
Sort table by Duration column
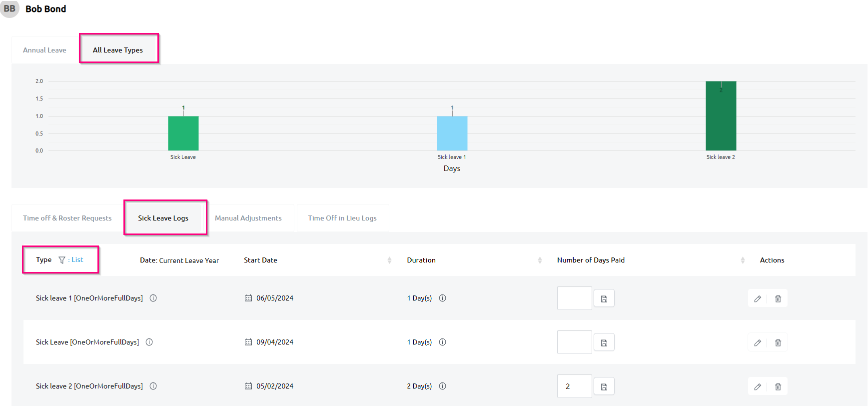point(540,260)
